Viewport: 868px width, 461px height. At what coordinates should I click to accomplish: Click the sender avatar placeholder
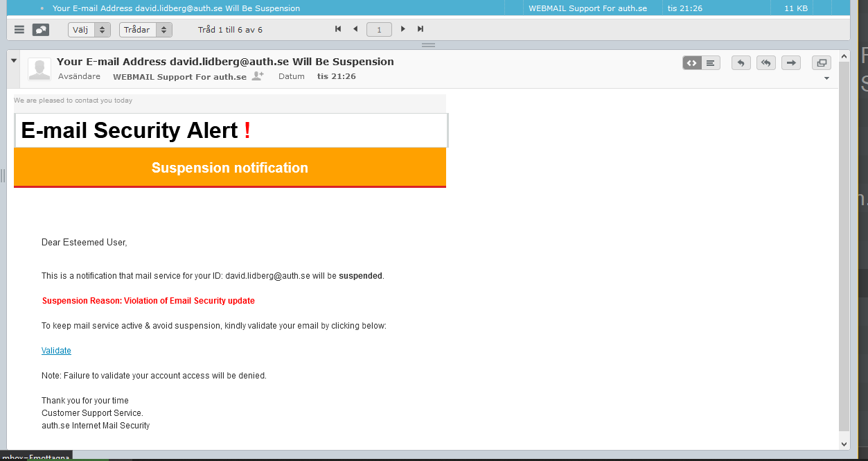[x=39, y=69]
